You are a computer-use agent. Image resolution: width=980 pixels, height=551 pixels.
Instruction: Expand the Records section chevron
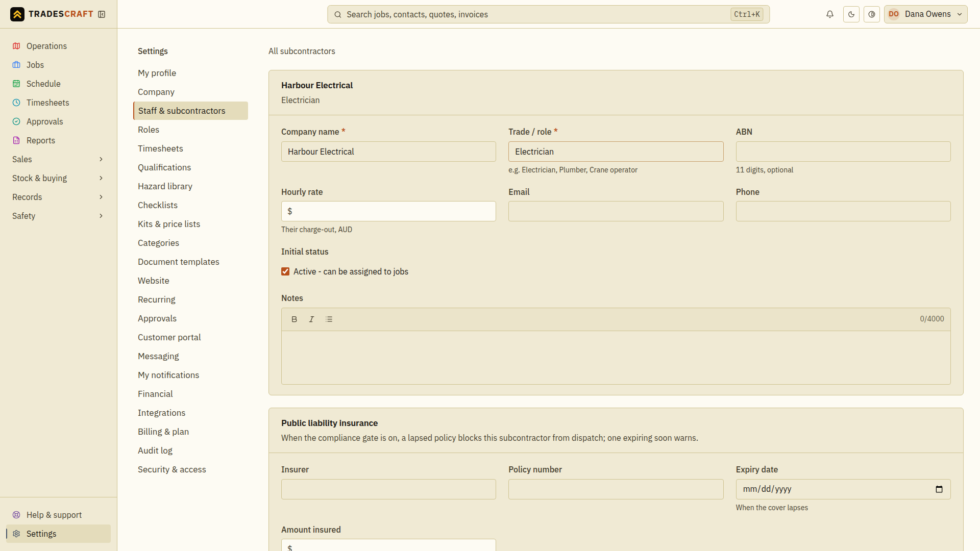coord(101,197)
